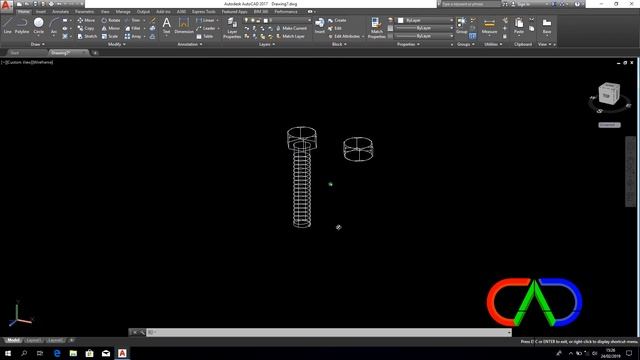Click the Insert block icon
The width and height of the screenshot is (640, 360).
click(320, 25)
